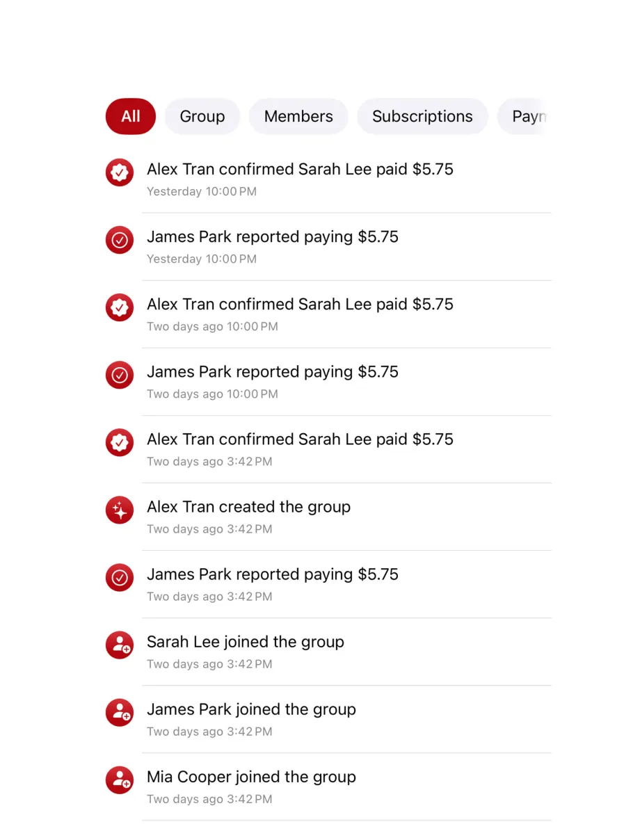Click person-plus icon next to Mia Cooper joined

[120, 780]
